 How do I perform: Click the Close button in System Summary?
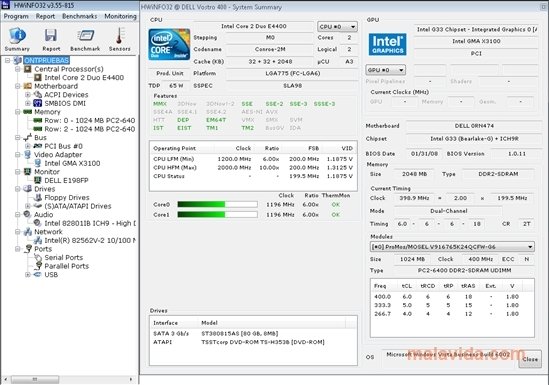point(530,359)
